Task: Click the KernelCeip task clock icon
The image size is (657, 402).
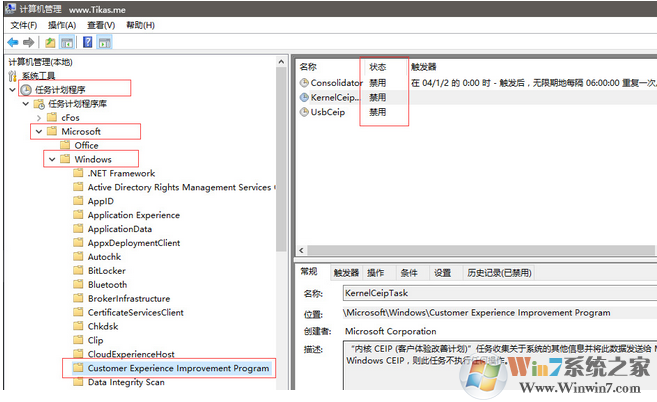Action: [304, 97]
